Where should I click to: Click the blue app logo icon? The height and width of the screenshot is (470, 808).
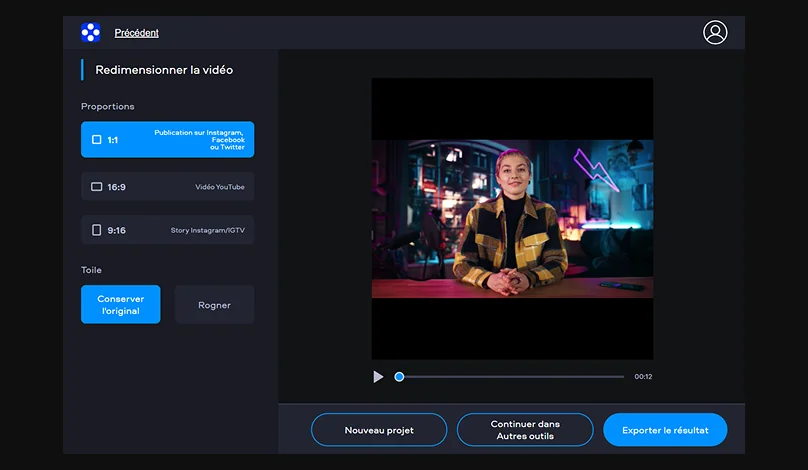click(x=91, y=32)
